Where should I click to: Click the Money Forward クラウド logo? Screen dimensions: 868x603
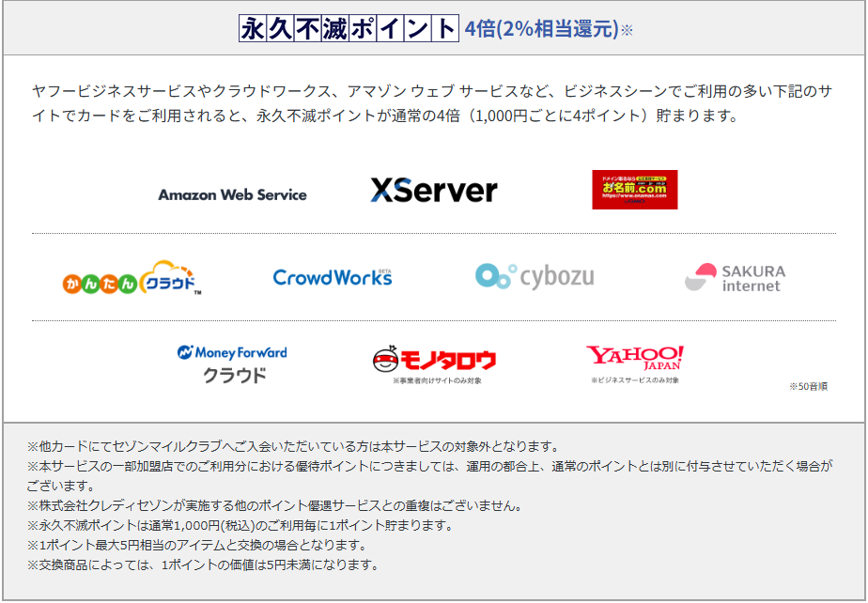coord(233,363)
